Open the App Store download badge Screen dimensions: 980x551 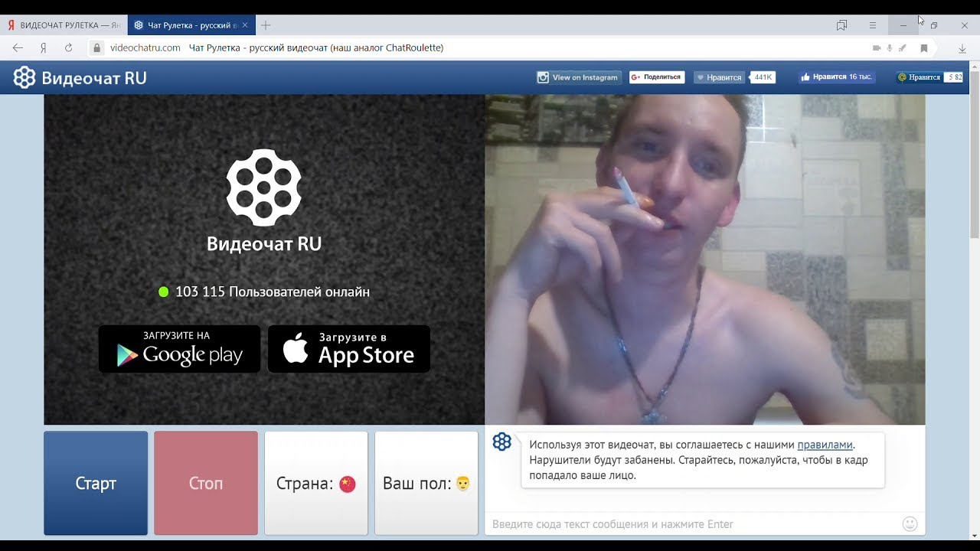pos(349,349)
